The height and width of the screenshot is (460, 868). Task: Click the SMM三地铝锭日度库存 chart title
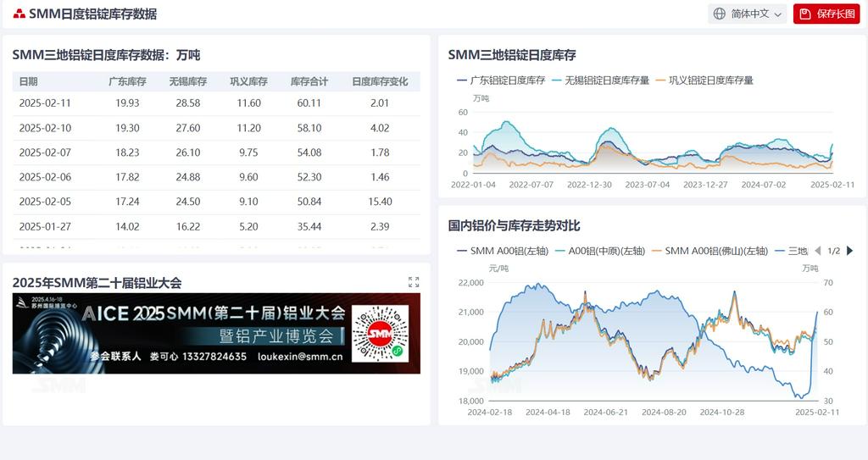512,55
